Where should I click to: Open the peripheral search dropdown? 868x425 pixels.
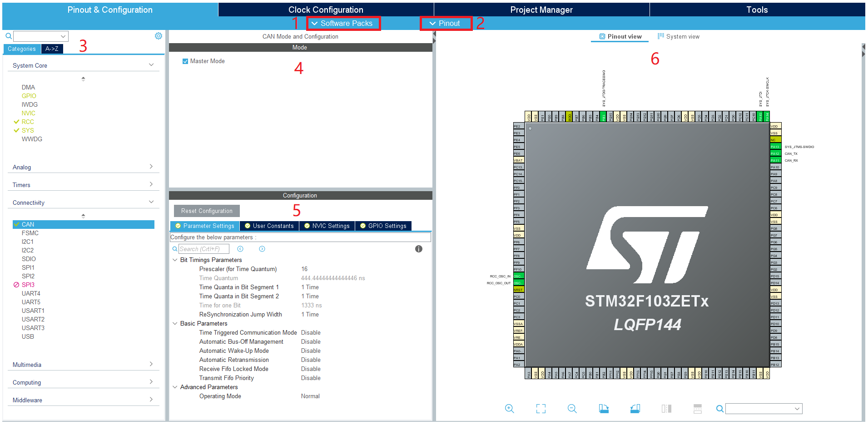[63, 36]
